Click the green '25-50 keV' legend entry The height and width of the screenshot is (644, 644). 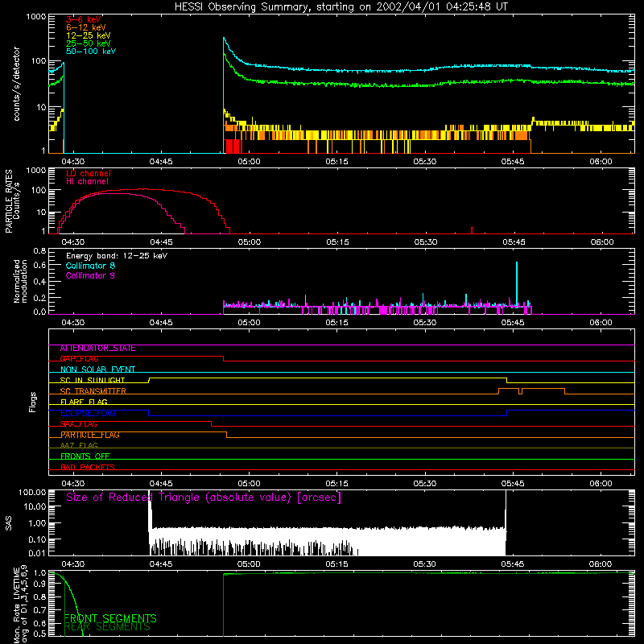coord(89,43)
